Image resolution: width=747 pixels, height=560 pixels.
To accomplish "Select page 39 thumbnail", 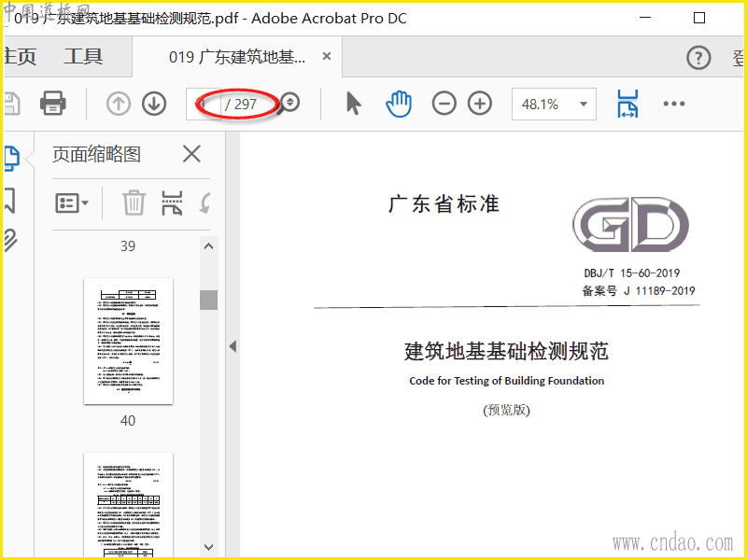I will 128,246.
